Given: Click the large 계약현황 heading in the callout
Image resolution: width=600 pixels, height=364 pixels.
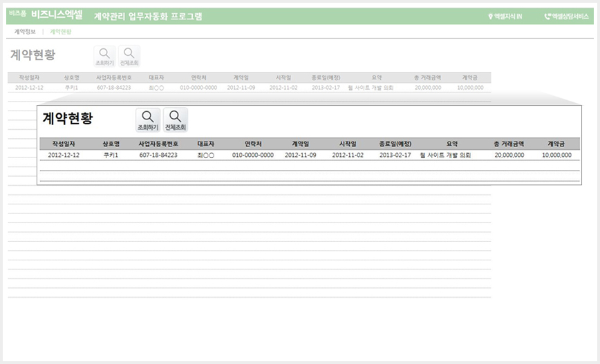Looking at the screenshot, I should [67, 118].
